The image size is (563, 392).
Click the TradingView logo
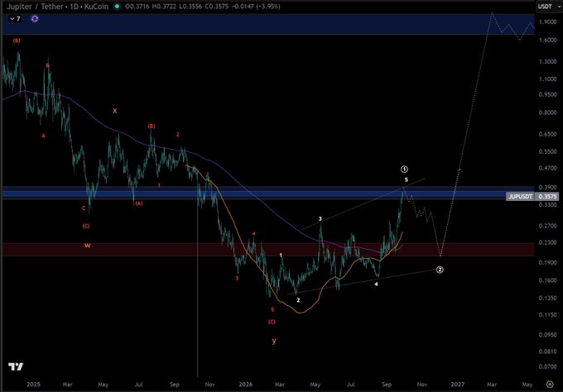click(x=16, y=366)
